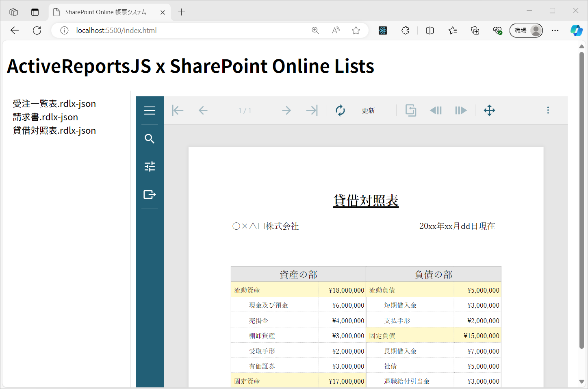Click the 職場 profile button
This screenshot has height=389, width=588.
[526, 30]
